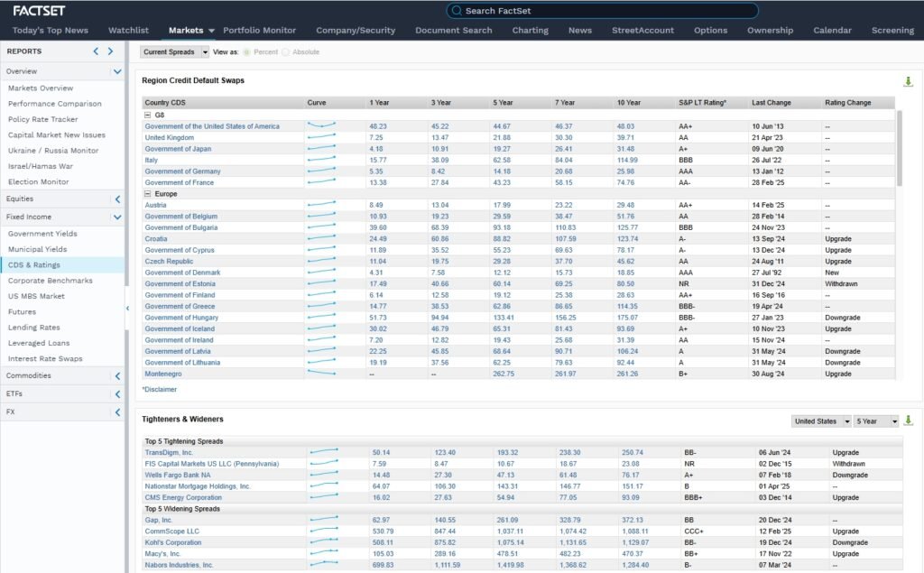This screenshot has width=924, height=573.
Task: Open the United States region dropdown
Action: (x=821, y=421)
